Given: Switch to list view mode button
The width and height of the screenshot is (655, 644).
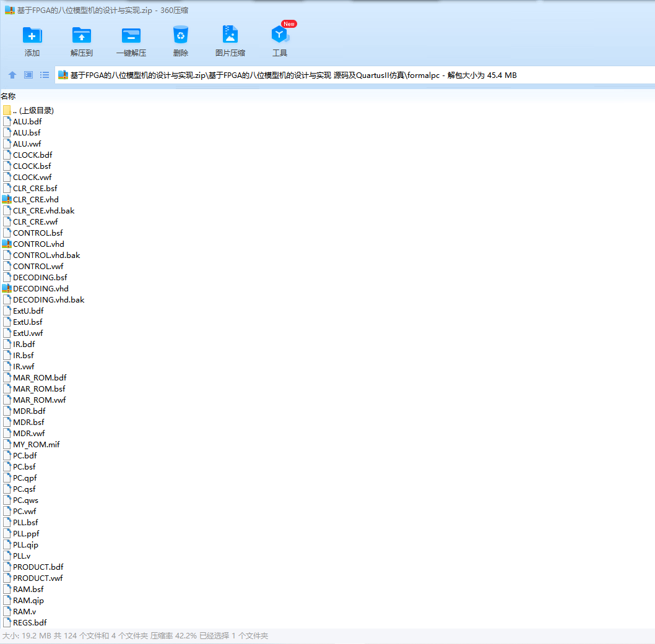Looking at the screenshot, I should (x=45, y=75).
